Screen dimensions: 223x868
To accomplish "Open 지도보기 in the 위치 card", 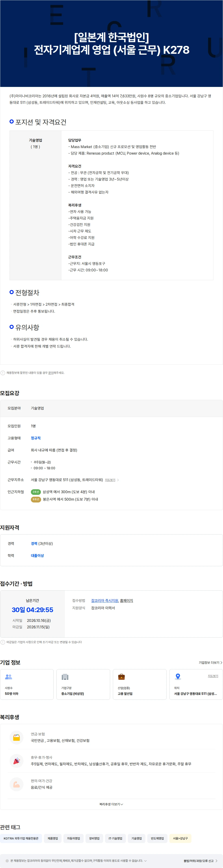I will [213, 676].
